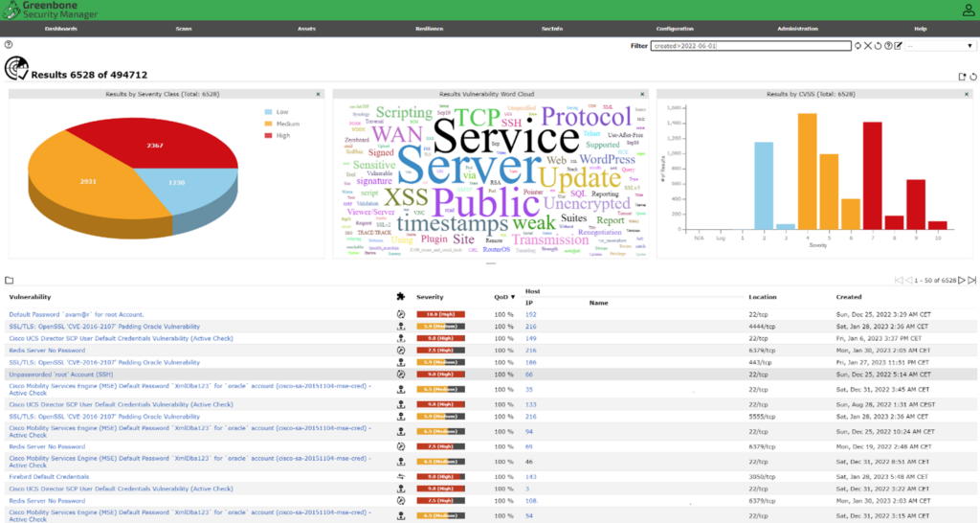The width and height of the screenshot is (980, 523).
Task: Open the page help icon below the menu bar
Action: 9,44
